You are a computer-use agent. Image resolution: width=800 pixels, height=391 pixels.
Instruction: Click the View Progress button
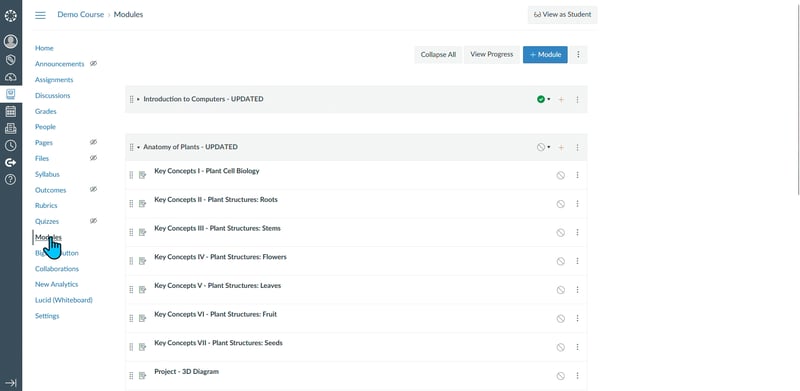pyautogui.click(x=492, y=55)
